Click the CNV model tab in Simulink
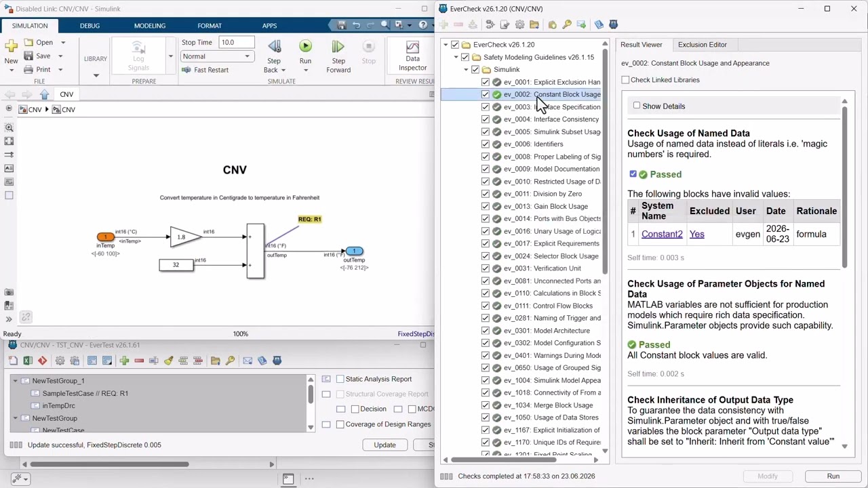Image resolution: width=868 pixels, height=488 pixels. (66, 94)
